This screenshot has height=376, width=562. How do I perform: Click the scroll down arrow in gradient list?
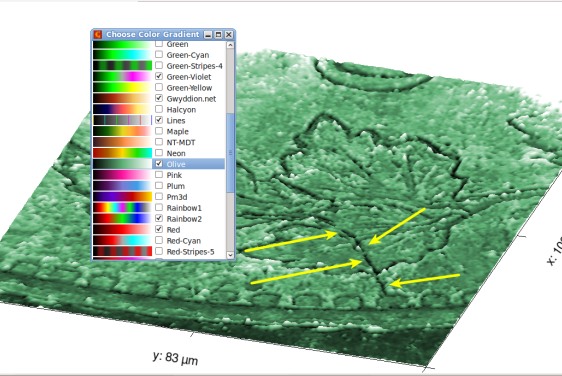(x=230, y=255)
